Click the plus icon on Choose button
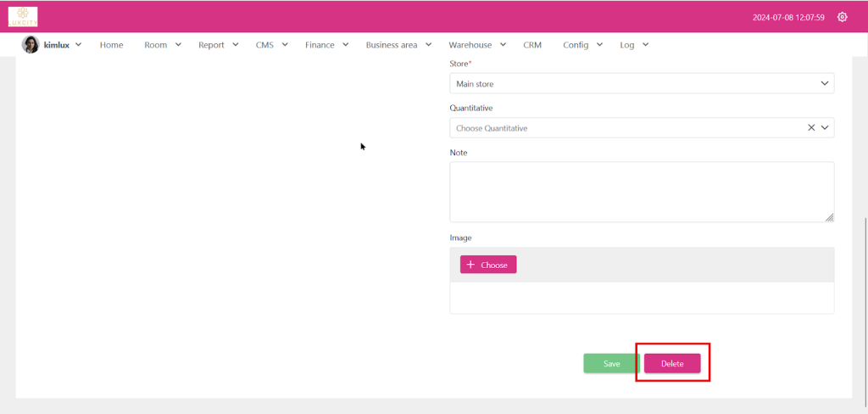Viewport: 868px width, 414px height. [471, 265]
